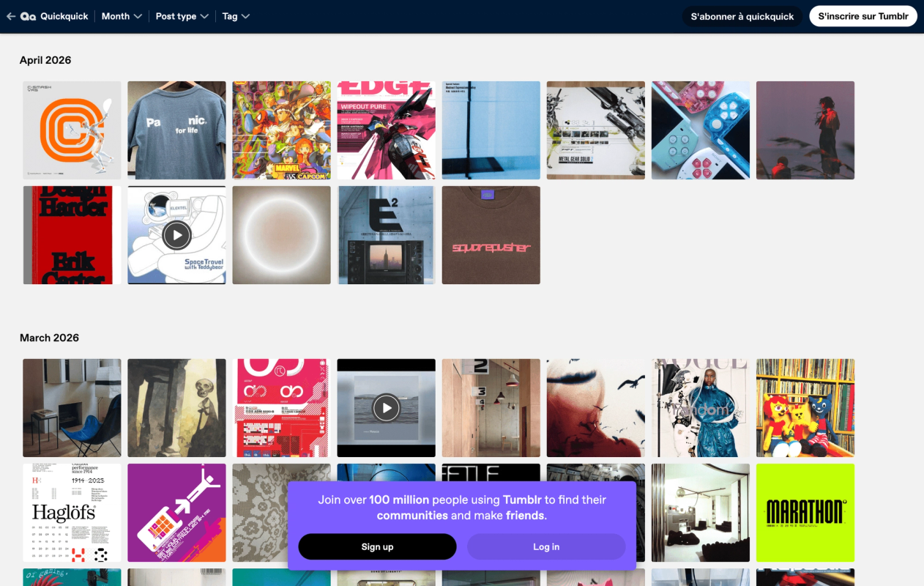Click the Sign up button in the banner
The width and height of the screenshot is (924, 586).
(377, 546)
